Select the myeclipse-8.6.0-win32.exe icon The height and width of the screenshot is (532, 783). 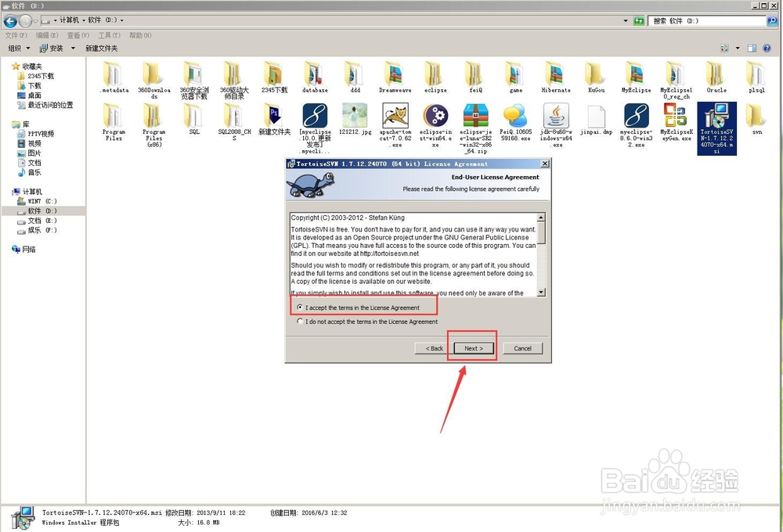pos(636,115)
